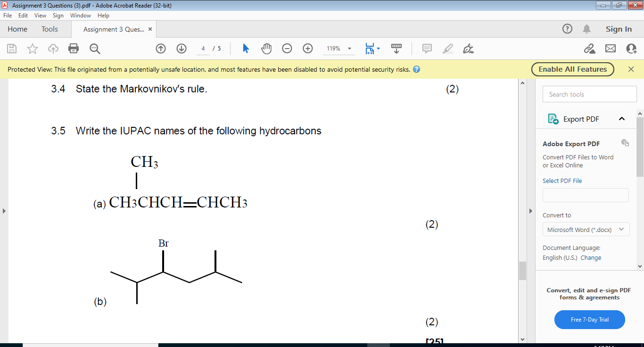Start the Free 7-Day Trial
Viewport: 644px width, 347px height.
(589, 320)
